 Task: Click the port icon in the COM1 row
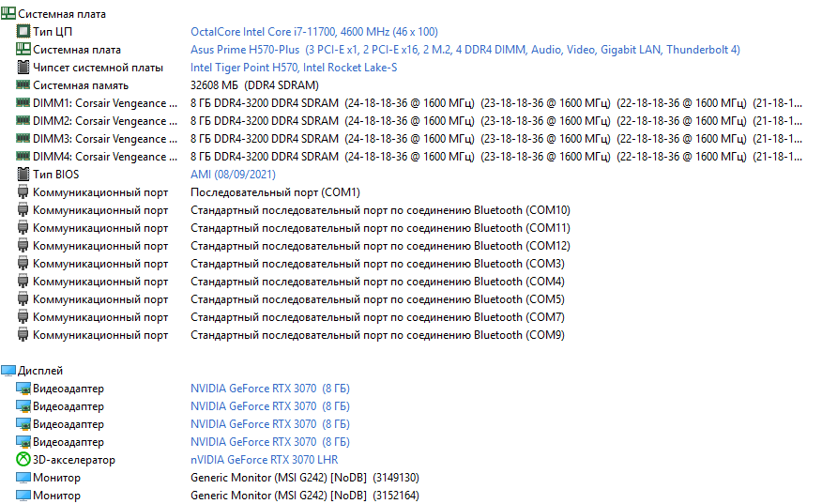[x=23, y=192]
